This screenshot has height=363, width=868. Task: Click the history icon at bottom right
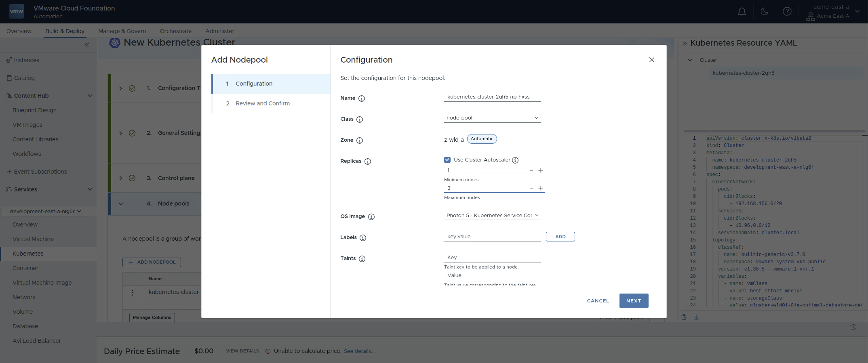click(853, 327)
